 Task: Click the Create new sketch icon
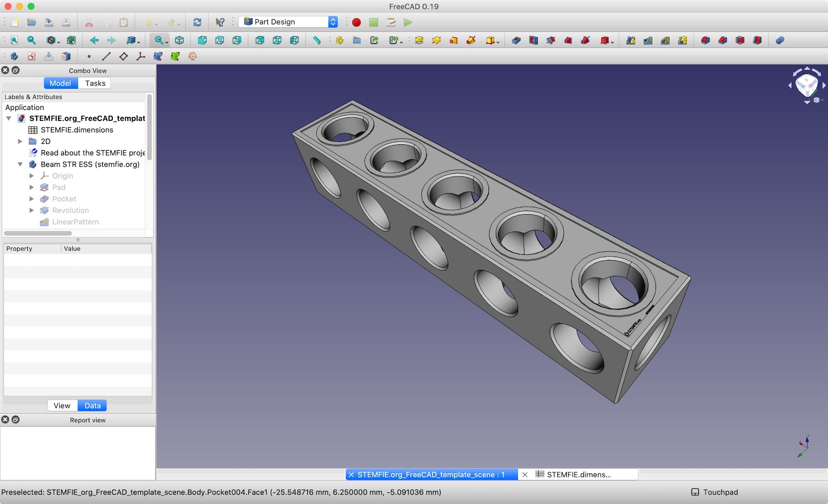click(x=31, y=56)
